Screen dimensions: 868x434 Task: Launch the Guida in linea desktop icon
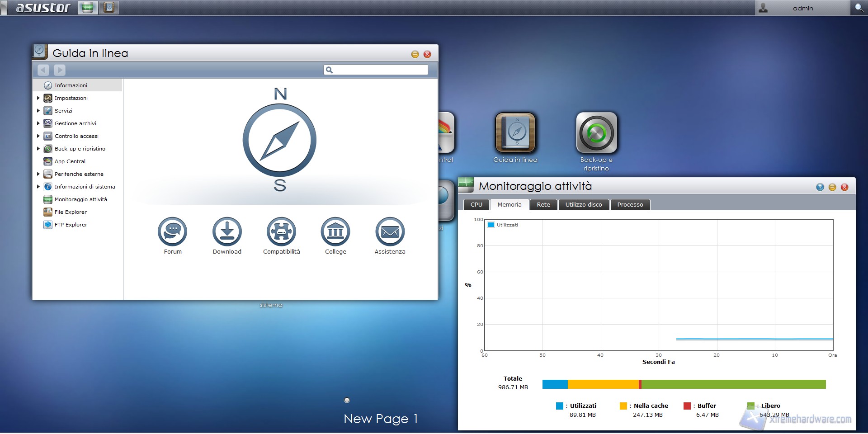coord(515,133)
